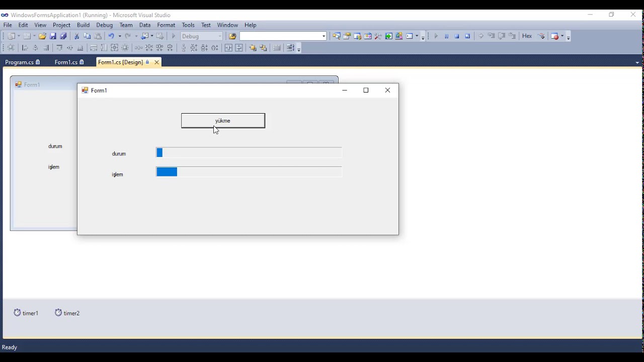Screen dimensions: 644x362
Task: Click the Send to Back layout icon
Action: [x=263, y=48]
